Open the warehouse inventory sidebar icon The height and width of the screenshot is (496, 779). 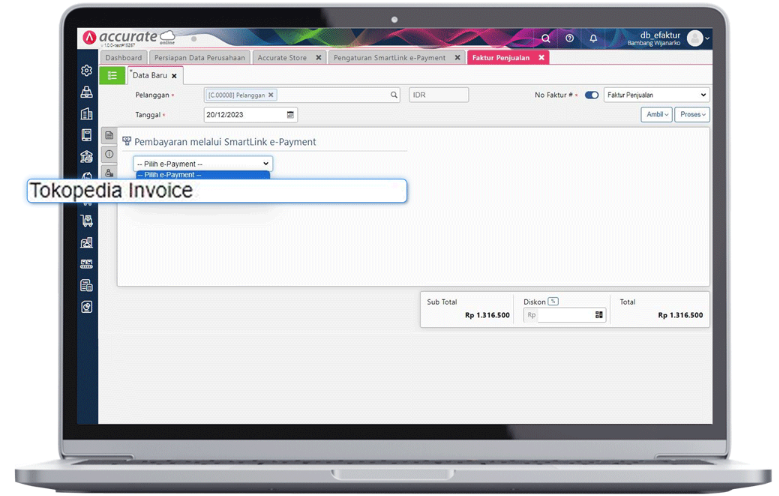(86, 242)
